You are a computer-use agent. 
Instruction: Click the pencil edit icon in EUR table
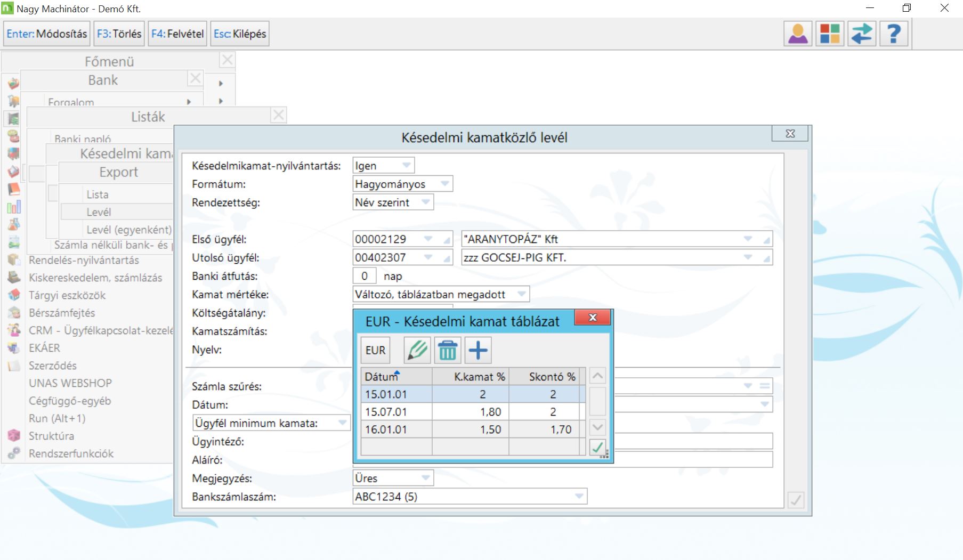click(x=417, y=351)
